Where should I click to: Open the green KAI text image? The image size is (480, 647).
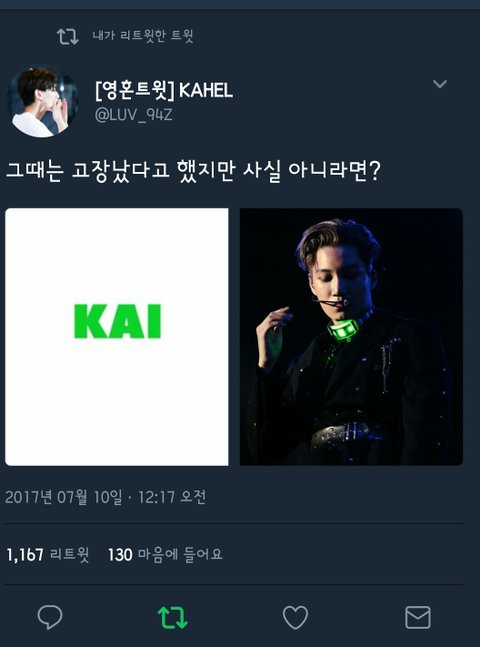(117, 337)
